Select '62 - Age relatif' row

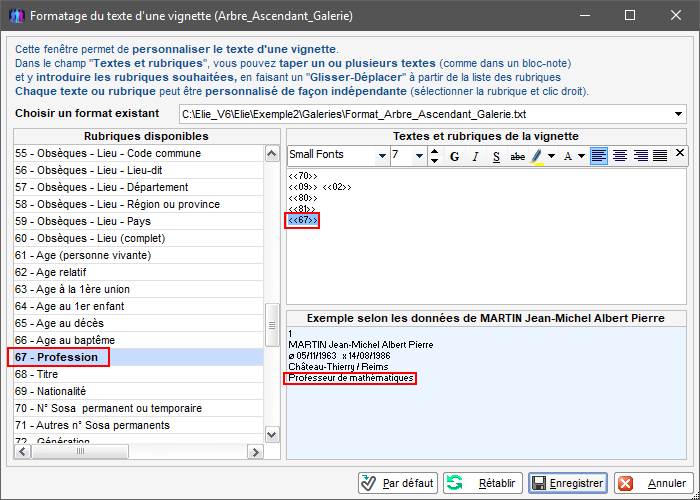coord(139,272)
